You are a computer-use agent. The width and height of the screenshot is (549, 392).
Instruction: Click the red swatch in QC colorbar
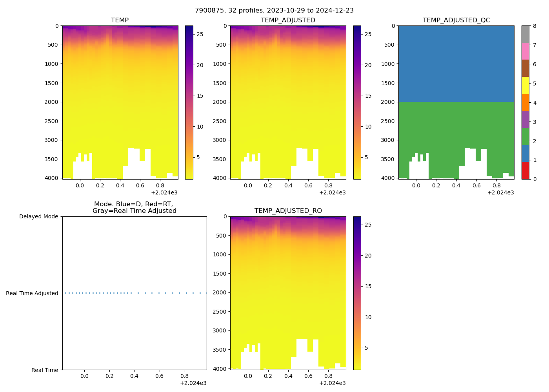(x=525, y=171)
